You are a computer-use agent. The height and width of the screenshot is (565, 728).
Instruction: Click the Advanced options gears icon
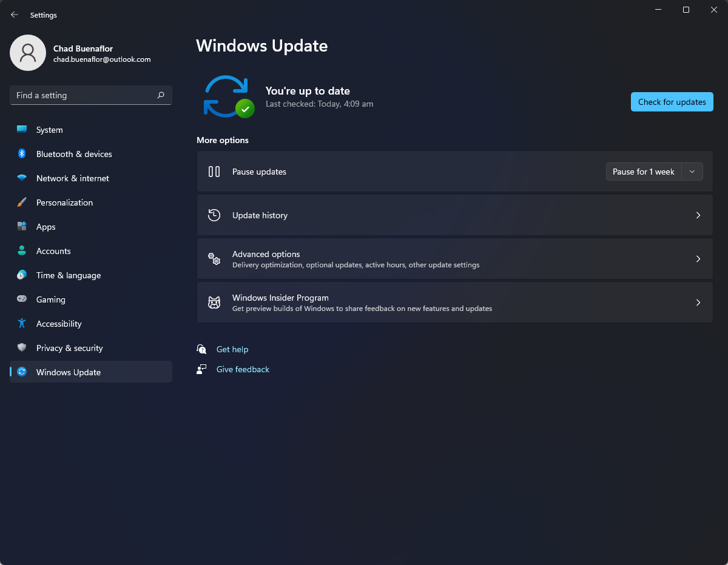click(x=214, y=259)
